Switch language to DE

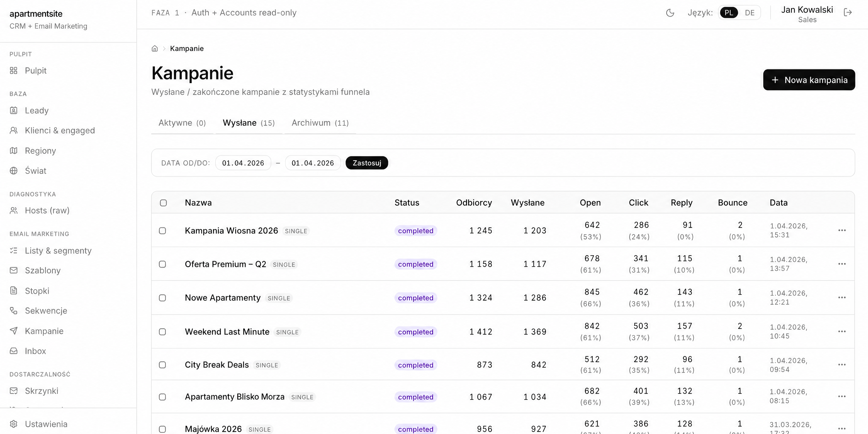point(749,13)
